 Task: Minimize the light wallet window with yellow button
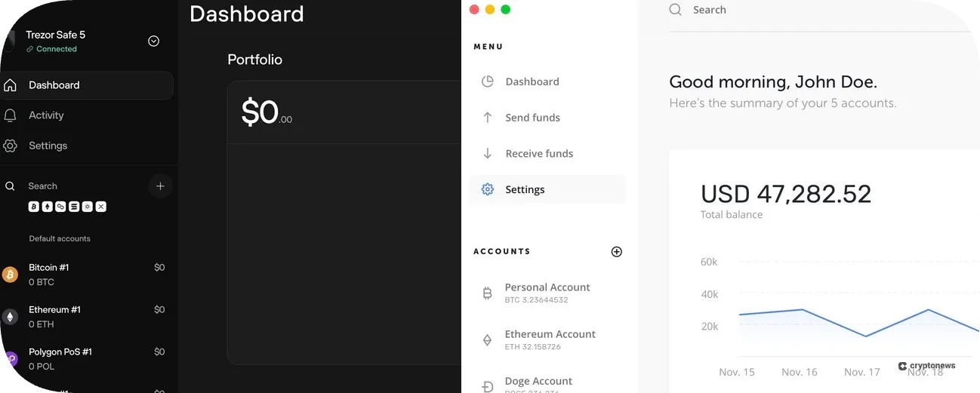click(490, 10)
